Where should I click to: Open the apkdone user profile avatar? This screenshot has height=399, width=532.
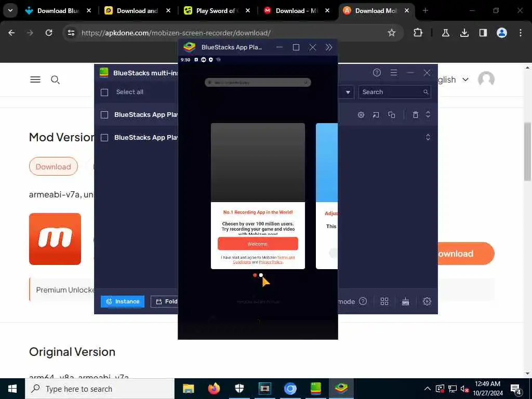[486, 79]
